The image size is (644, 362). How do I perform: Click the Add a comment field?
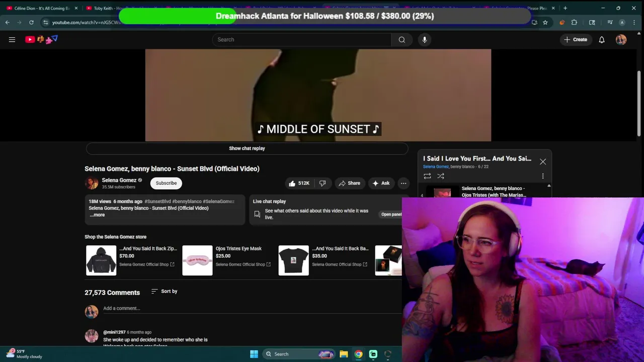252,308
